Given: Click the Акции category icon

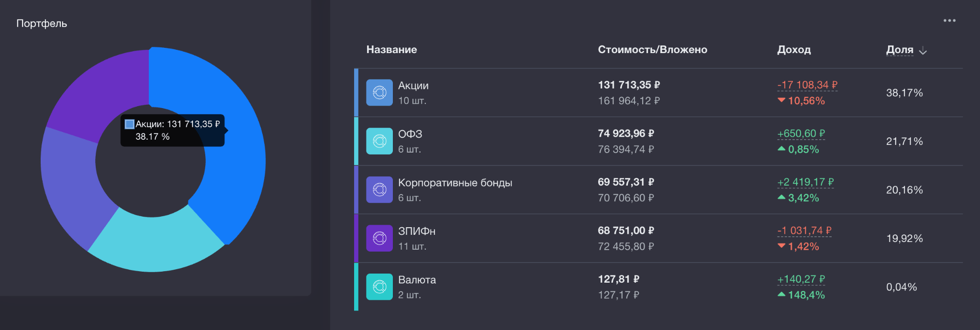Looking at the screenshot, I should click(379, 92).
